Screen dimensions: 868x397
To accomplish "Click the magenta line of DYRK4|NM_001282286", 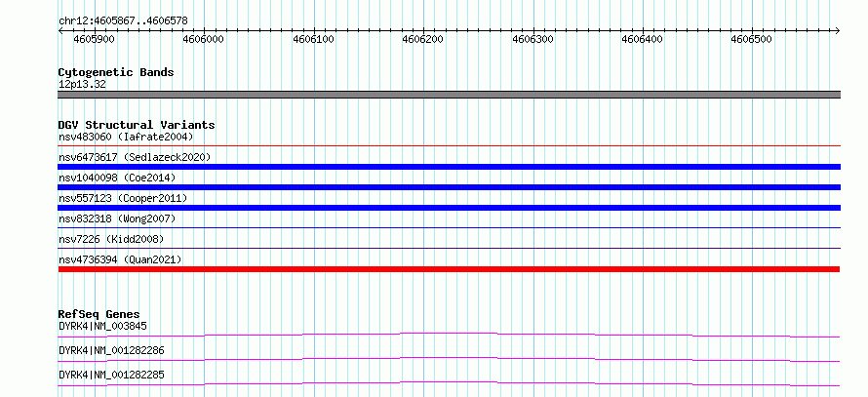I will 449,359.
